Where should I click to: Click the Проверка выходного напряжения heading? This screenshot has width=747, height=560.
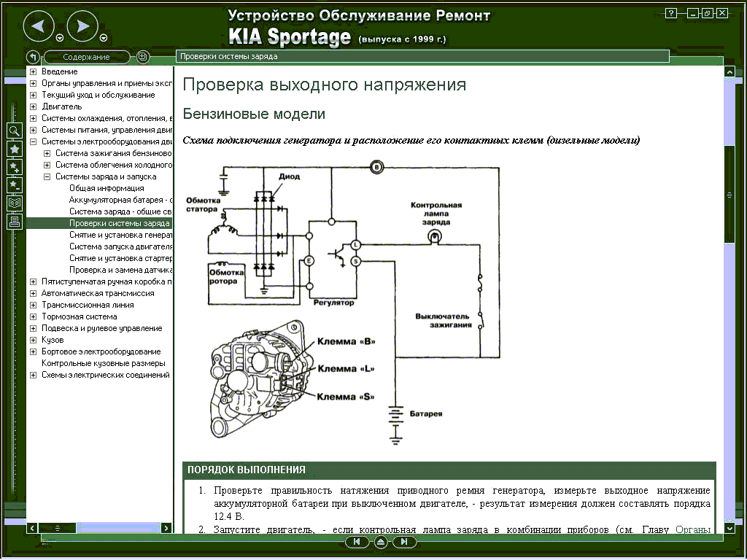pos(325,85)
